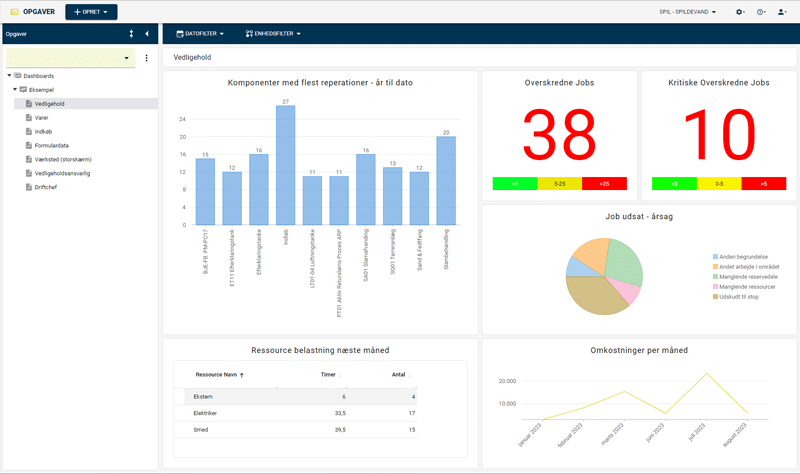Click the calendar icon on DATOFILTER
Image resolution: width=800 pixels, height=474 pixels.
click(x=180, y=34)
